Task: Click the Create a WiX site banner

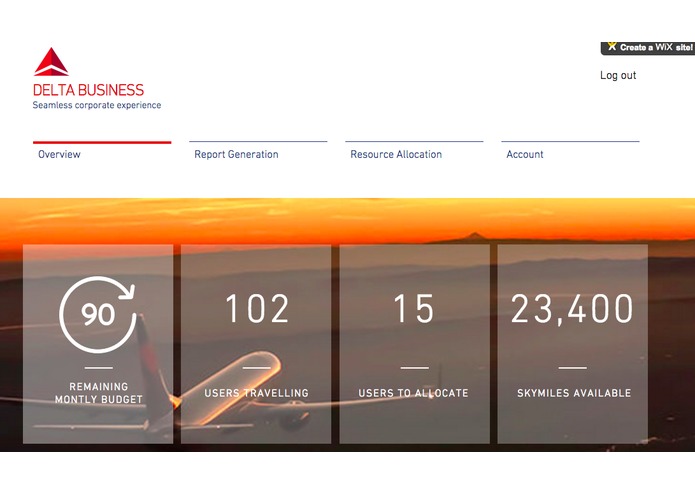Action: 648,48
